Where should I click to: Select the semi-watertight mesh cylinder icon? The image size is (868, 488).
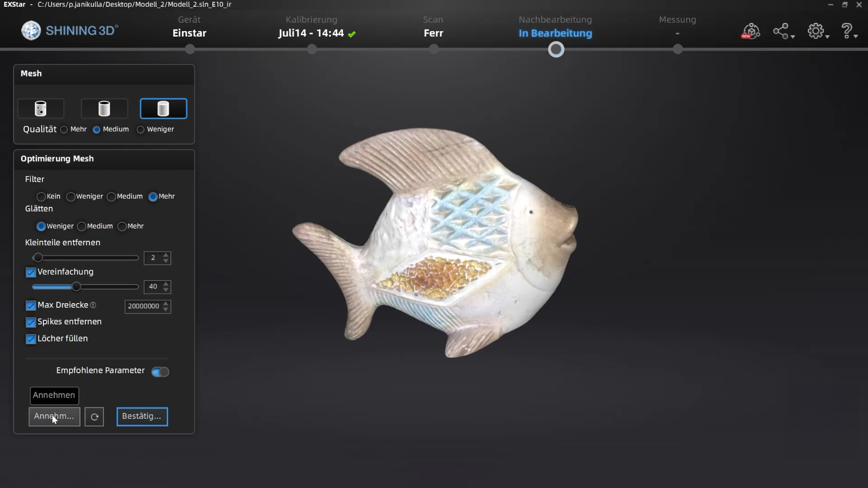tap(104, 108)
